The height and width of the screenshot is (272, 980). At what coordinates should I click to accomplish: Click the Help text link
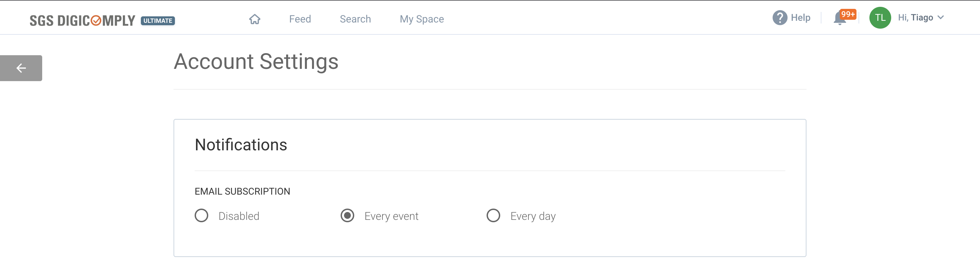click(801, 17)
